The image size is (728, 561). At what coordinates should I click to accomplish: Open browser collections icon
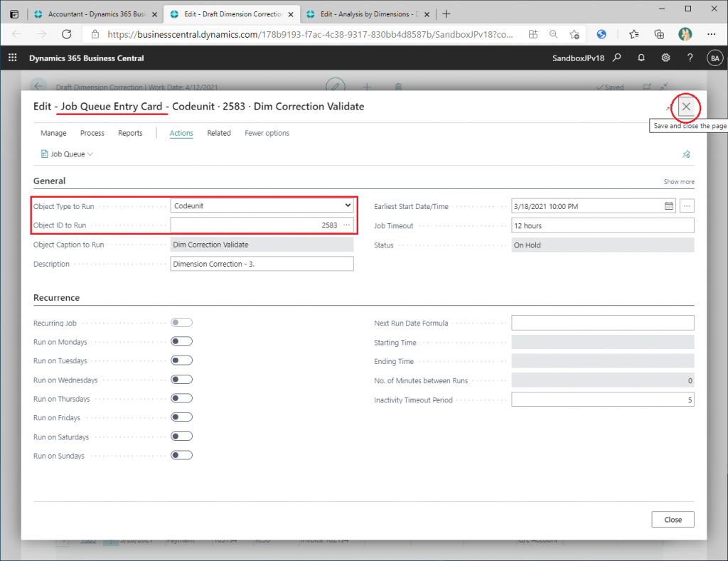[x=659, y=34]
